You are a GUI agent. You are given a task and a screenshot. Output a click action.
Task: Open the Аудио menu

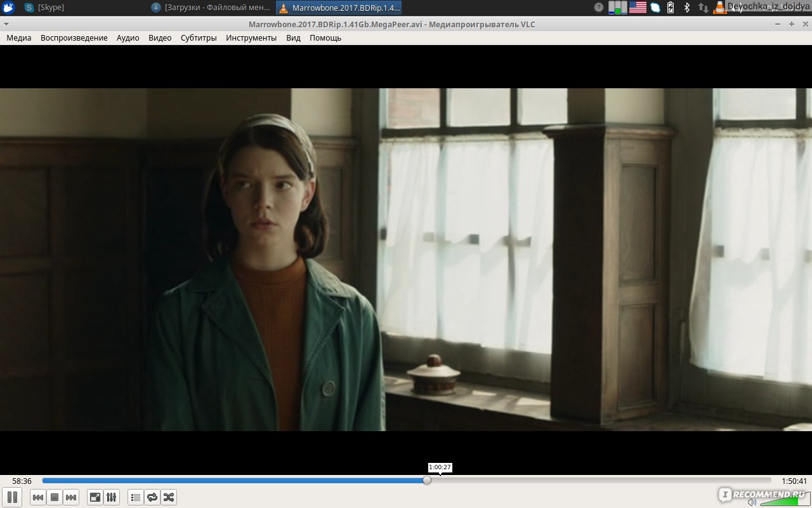(x=128, y=37)
